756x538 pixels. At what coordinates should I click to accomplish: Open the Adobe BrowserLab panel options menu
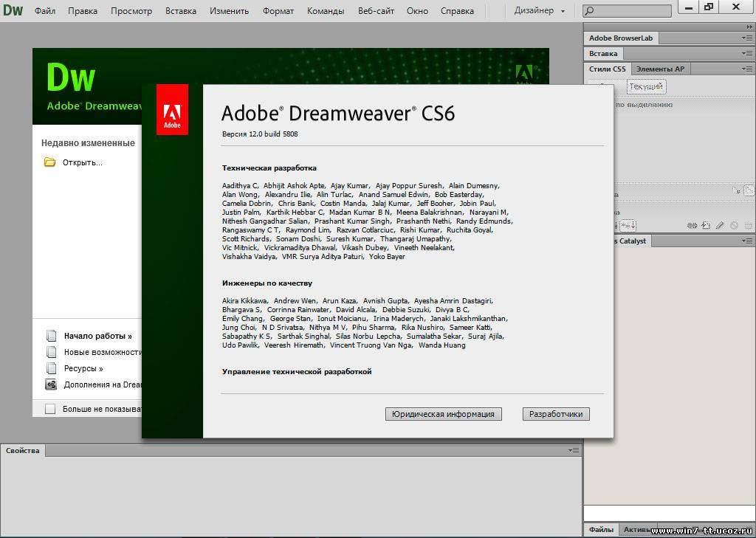click(747, 38)
